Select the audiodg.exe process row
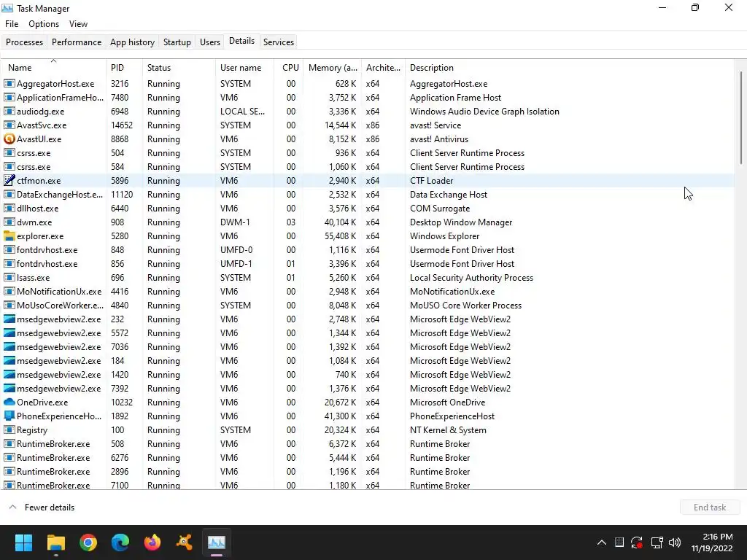This screenshot has width=747, height=560. [x=368, y=112]
